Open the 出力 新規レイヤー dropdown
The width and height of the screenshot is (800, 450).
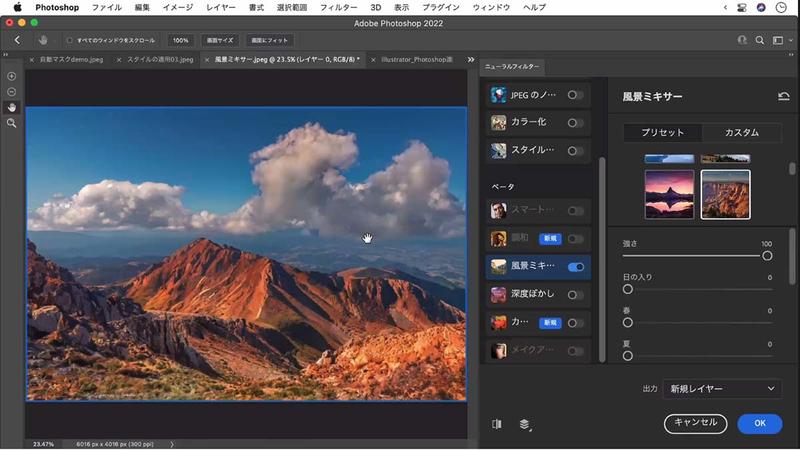point(722,389)
